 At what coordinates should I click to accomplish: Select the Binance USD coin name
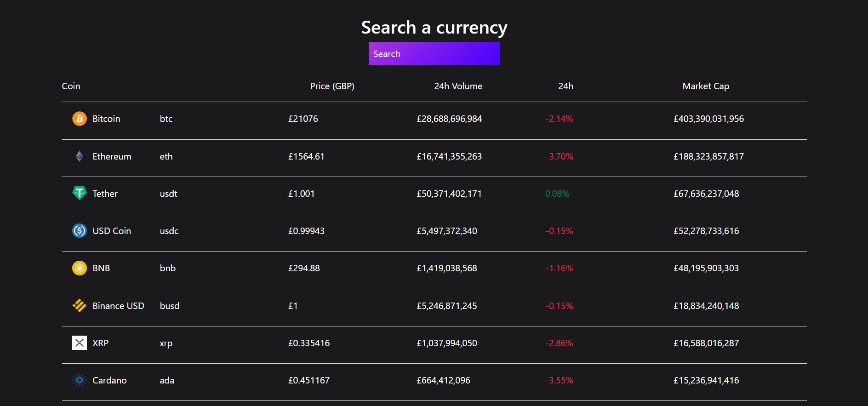(x=118, y=306)
